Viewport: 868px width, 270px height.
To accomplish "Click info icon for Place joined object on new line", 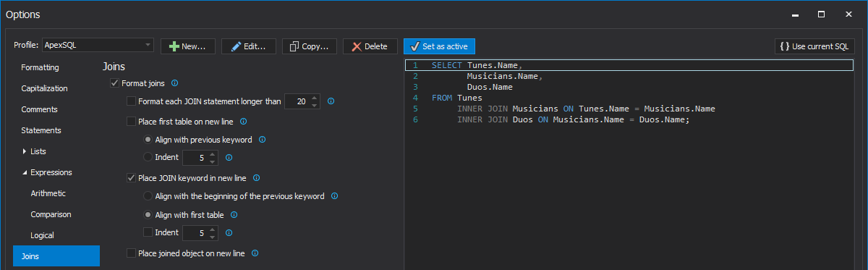I will point(255,253).
